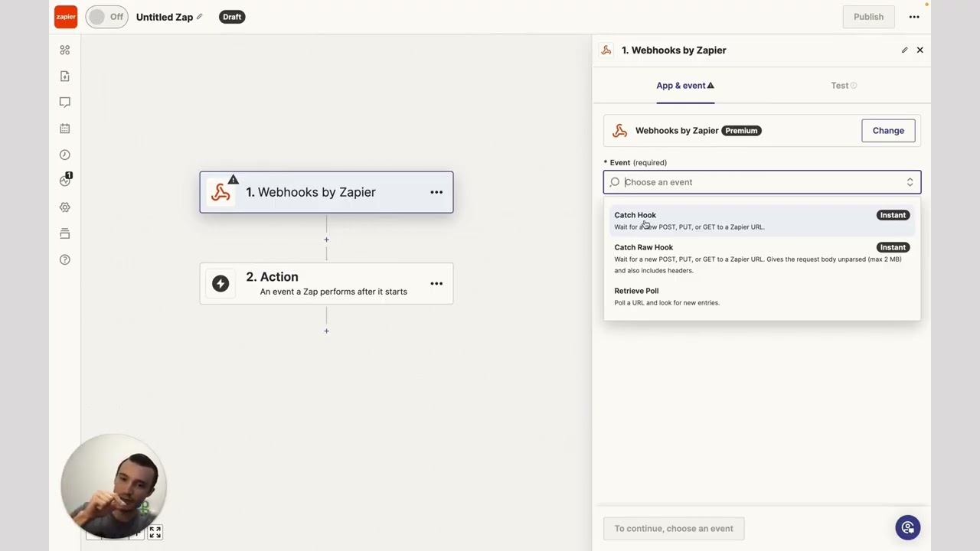Add step between Webhooks and Action
This screenshot has height=551, width=980.
point(326,240)
